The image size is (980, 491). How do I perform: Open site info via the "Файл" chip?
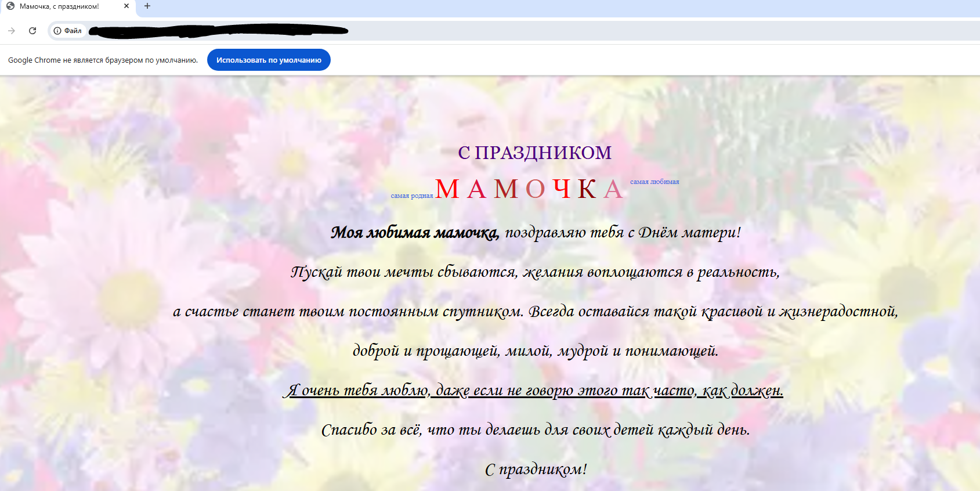click(68, 31)
